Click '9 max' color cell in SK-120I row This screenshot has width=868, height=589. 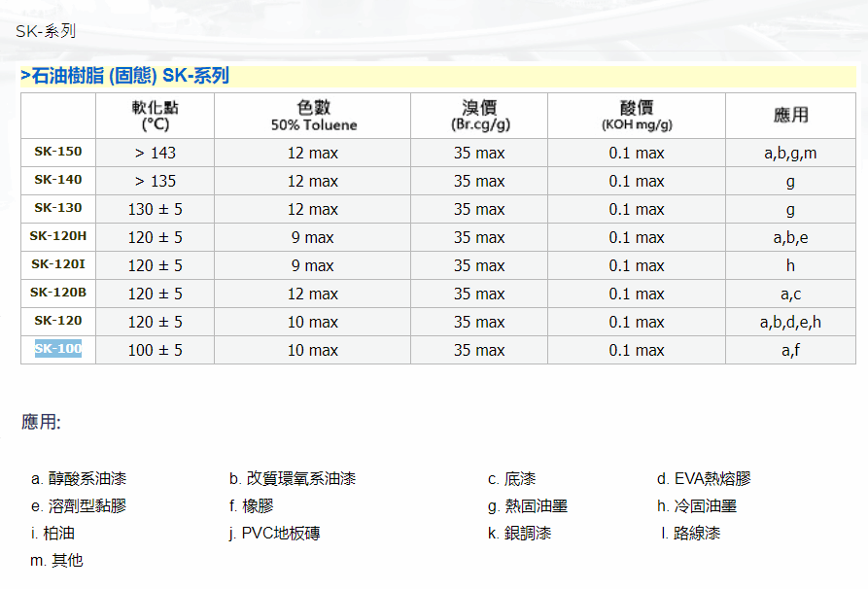[x=313, y=266]
